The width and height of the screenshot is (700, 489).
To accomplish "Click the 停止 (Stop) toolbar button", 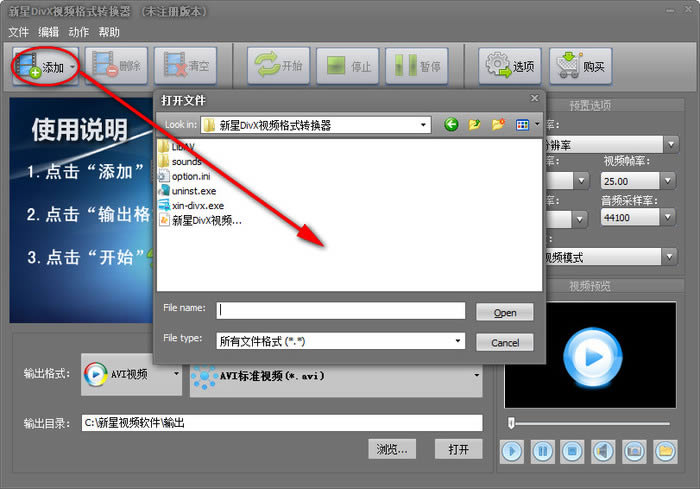I will (x=347, y=66).
